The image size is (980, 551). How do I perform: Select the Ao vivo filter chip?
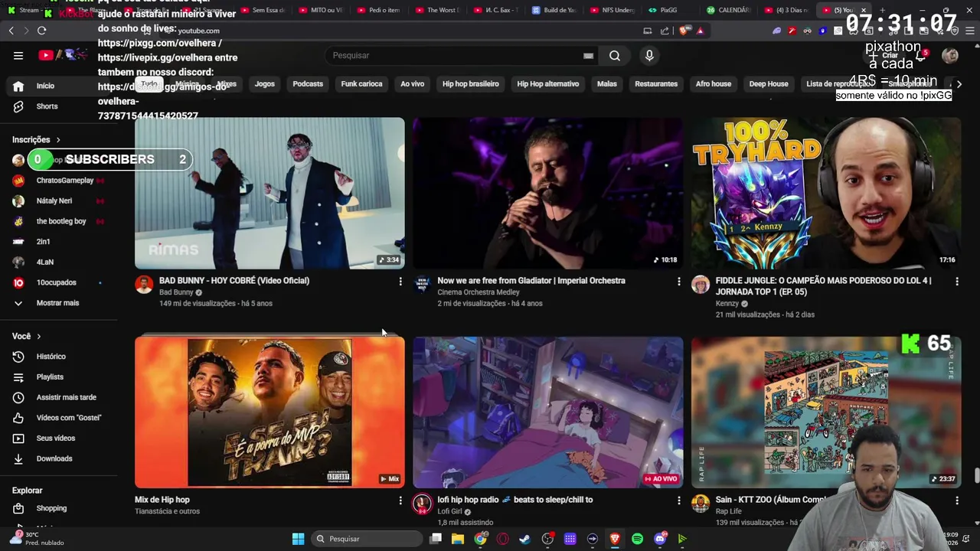tap(412, 84)
